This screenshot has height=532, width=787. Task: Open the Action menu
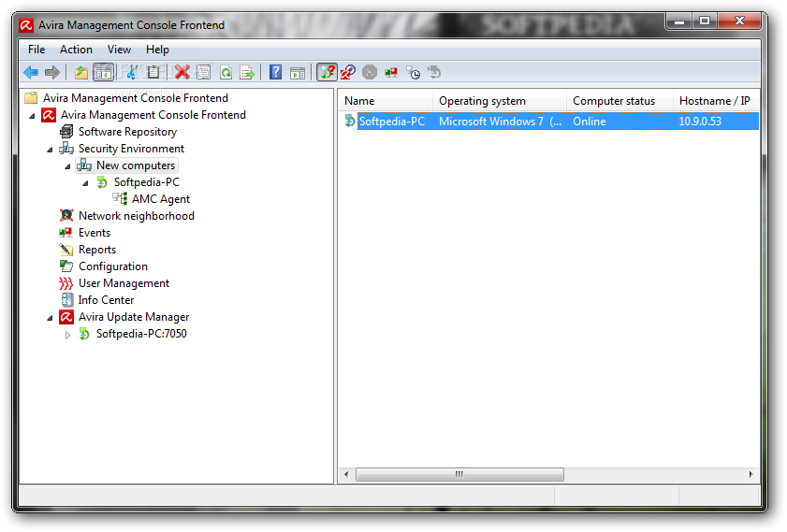pyautogui.click(x=76, y=50)
